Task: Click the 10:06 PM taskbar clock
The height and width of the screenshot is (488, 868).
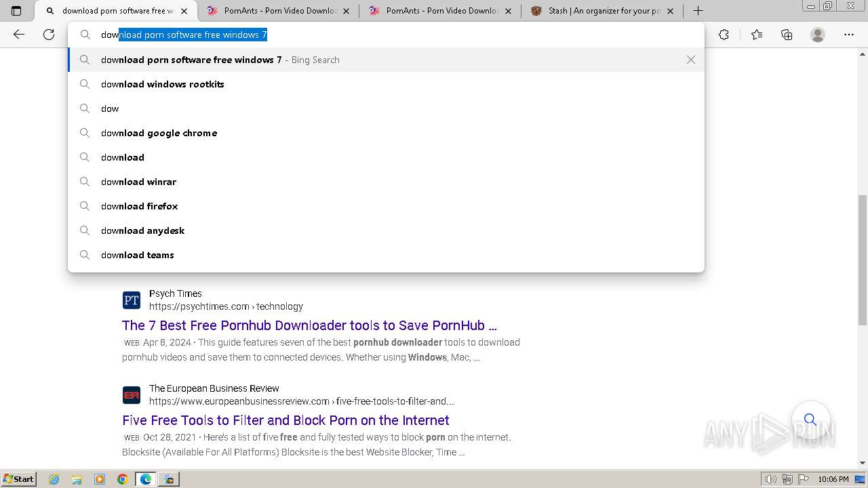Action: click(x=833, y=479)
